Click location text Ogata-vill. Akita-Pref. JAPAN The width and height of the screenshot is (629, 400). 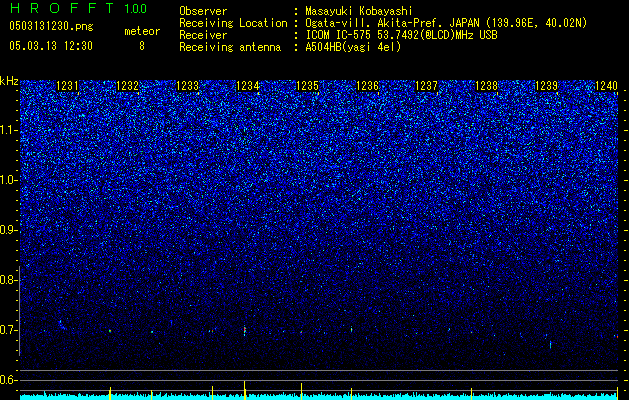392,23
